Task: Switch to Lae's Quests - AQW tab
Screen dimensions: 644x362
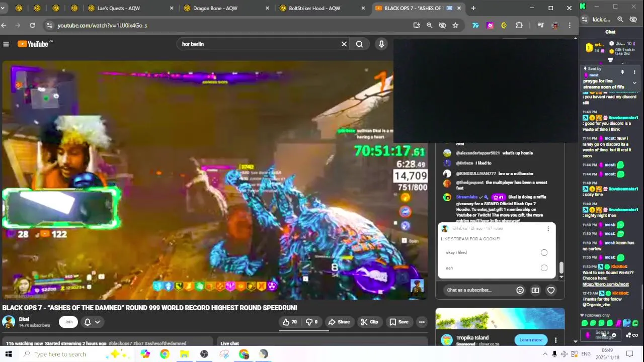Action: (131, 8)
